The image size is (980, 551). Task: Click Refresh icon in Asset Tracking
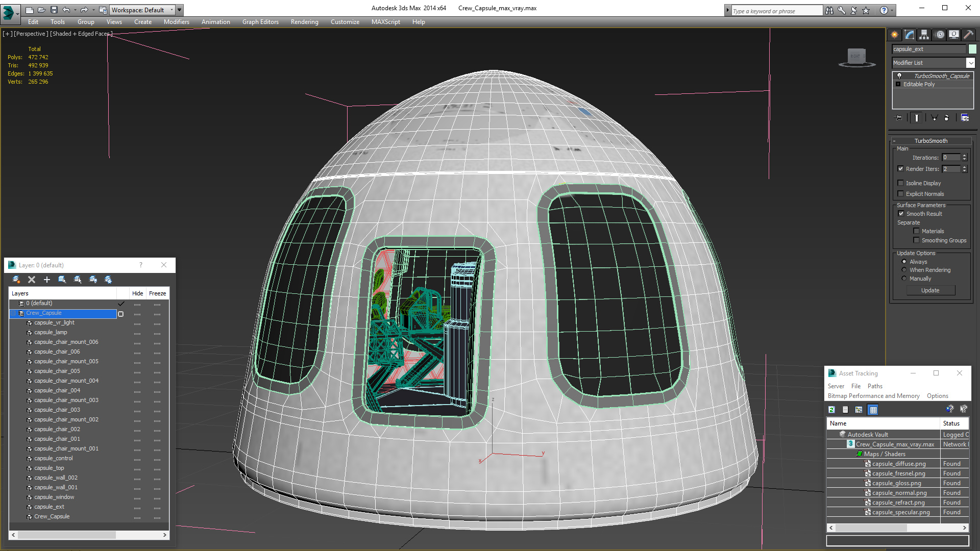tap(831, 410)
